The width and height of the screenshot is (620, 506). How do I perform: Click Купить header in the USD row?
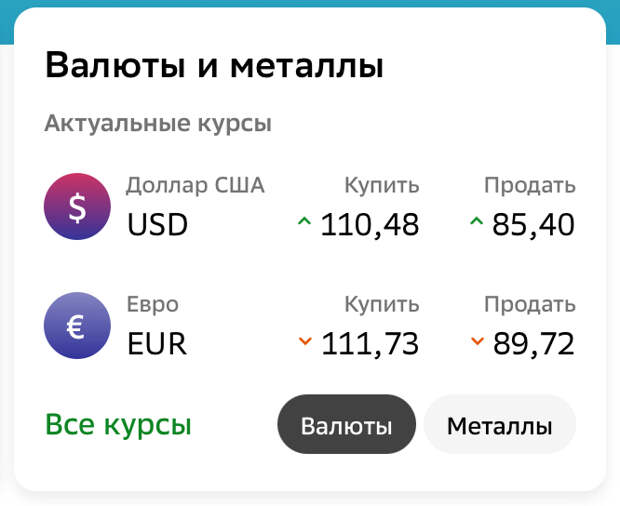(382, 185)
